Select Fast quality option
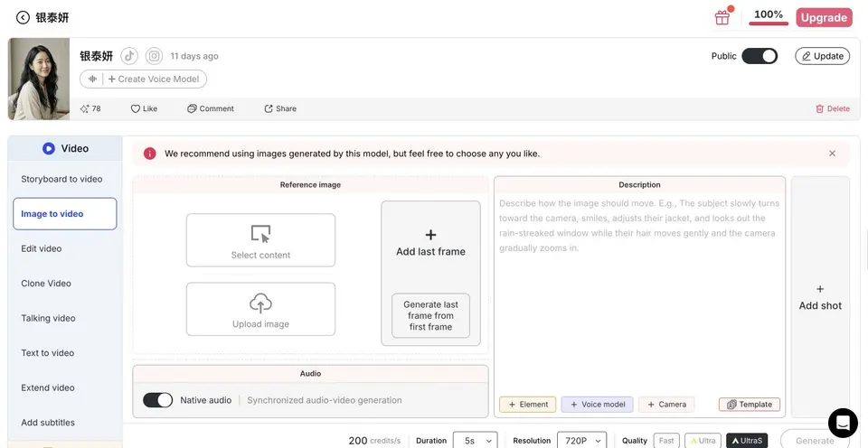 (666, 441)
